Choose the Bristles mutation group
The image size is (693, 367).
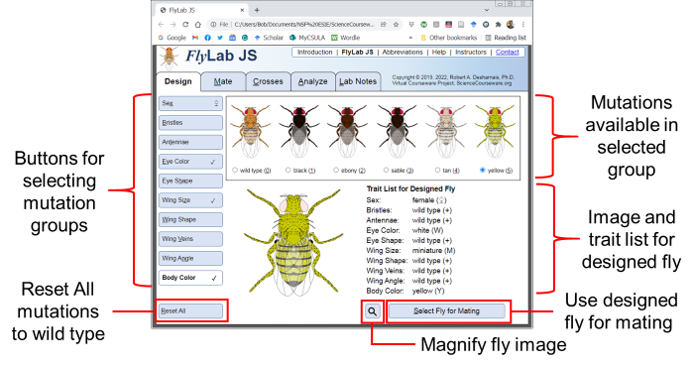(x=190, y=123)
